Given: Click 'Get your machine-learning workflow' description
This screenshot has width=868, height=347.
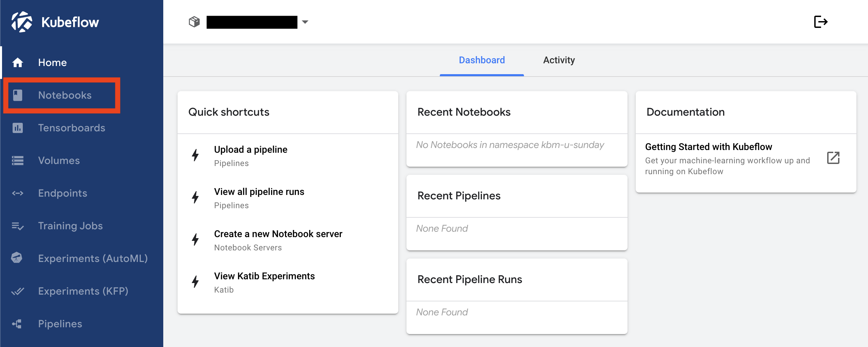Looking at the screenshot, I should 728,166.
